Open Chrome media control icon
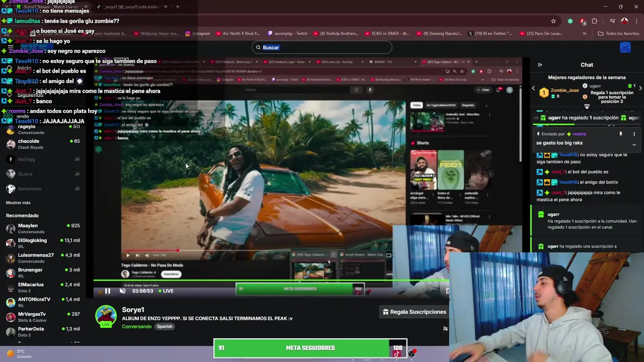Image resolution: width=644 pixels, height=362 pixels. click(x=612, y=21)
